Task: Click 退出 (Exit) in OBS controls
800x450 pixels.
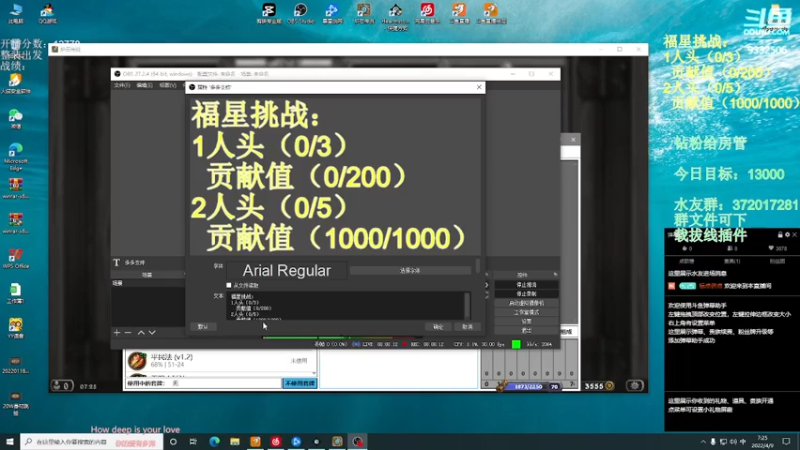Action: 527,331
